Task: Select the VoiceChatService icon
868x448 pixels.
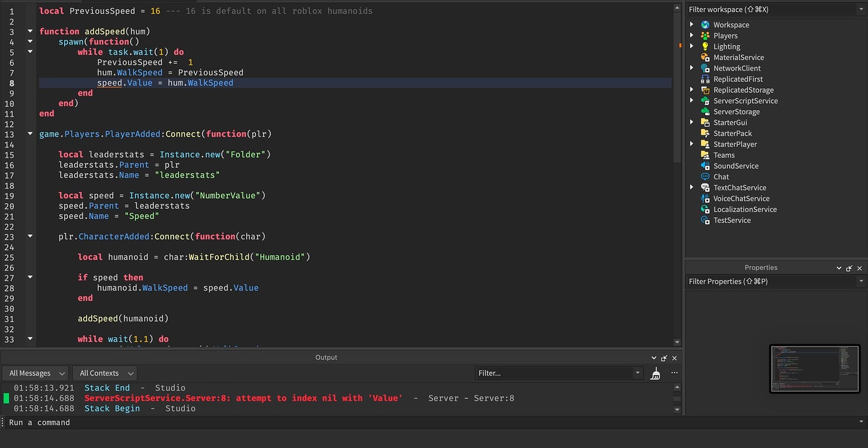Action: click(x=705, y=198)
